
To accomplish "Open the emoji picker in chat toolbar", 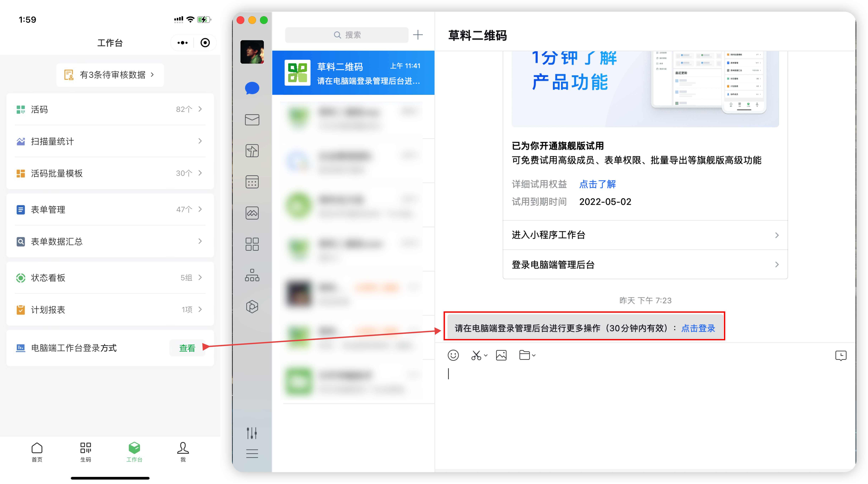I will [453, 355].
